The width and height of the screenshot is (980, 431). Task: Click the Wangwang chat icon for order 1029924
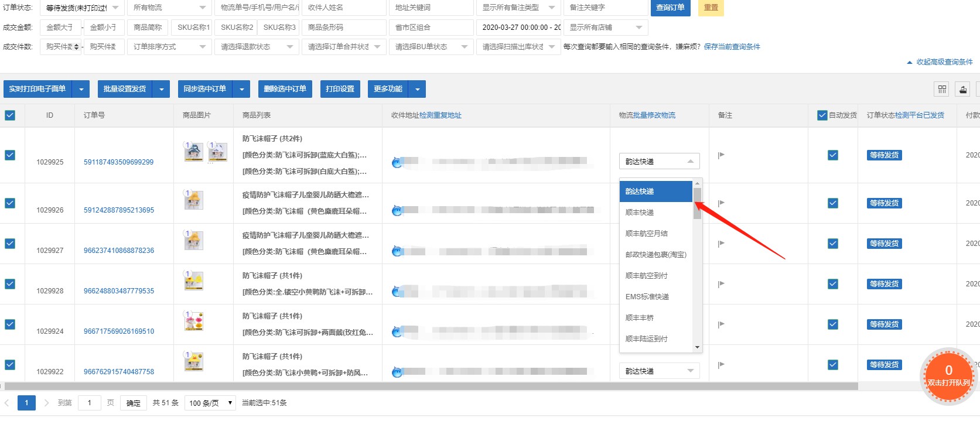pos(397,331)
